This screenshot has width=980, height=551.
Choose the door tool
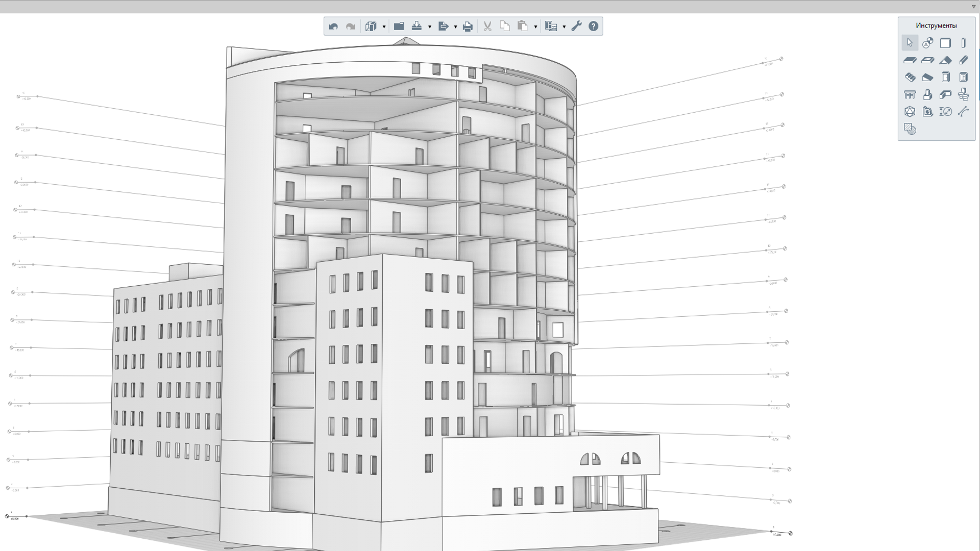click(x=945, y=78)
